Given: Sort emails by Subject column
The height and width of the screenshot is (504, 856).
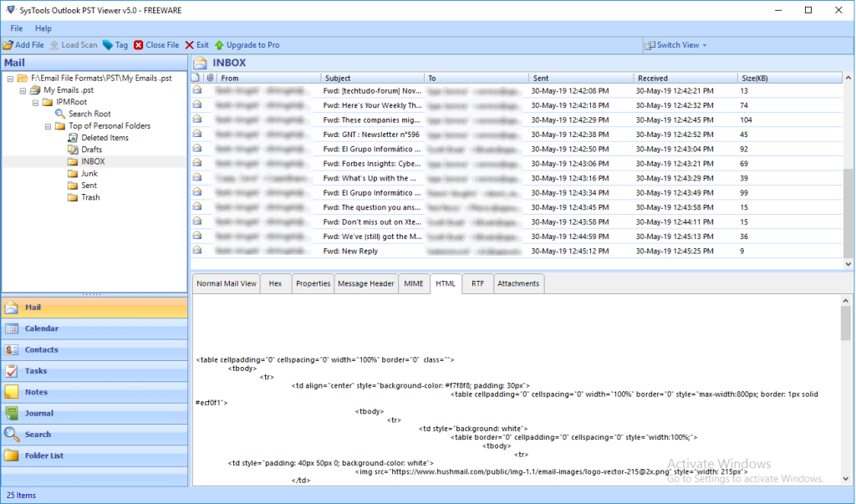Looking at the screenshot, I should tap(372, 78).
